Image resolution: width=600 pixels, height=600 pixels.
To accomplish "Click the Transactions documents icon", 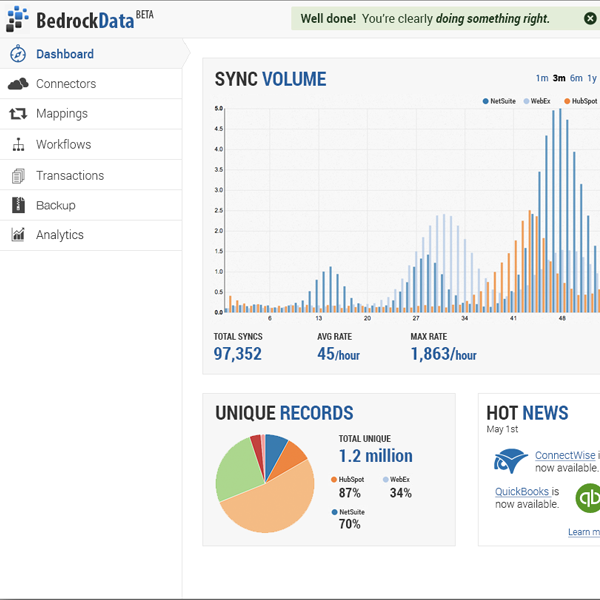I will click(x=18, y=176).
